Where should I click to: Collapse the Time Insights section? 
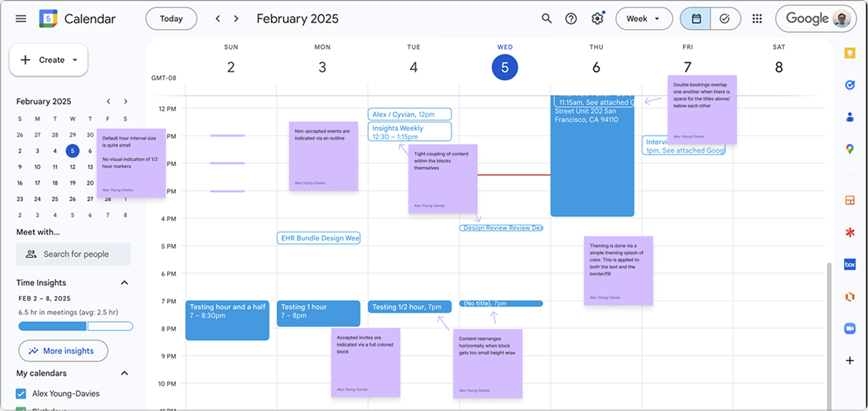(124, 283)
